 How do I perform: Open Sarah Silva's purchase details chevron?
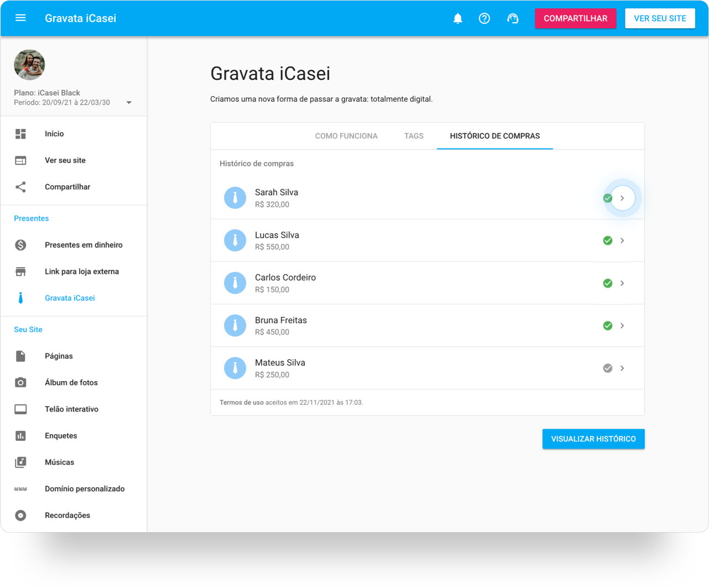coord(623,198)
